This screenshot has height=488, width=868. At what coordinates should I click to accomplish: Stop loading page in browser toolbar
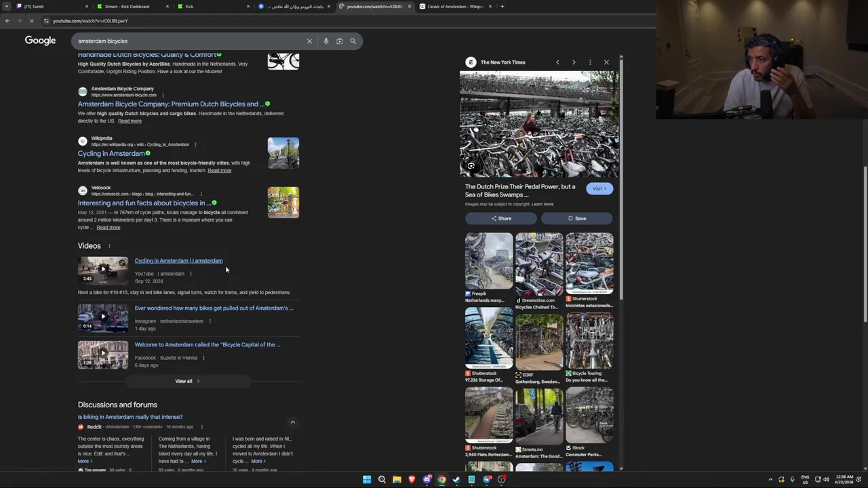[x=31, y=21]
